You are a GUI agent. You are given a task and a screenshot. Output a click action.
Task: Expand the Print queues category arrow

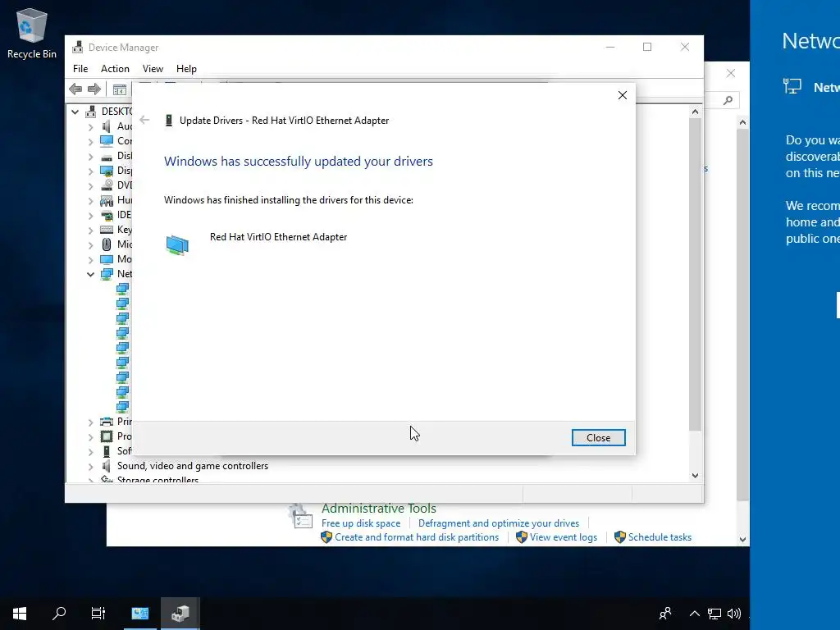90,422
